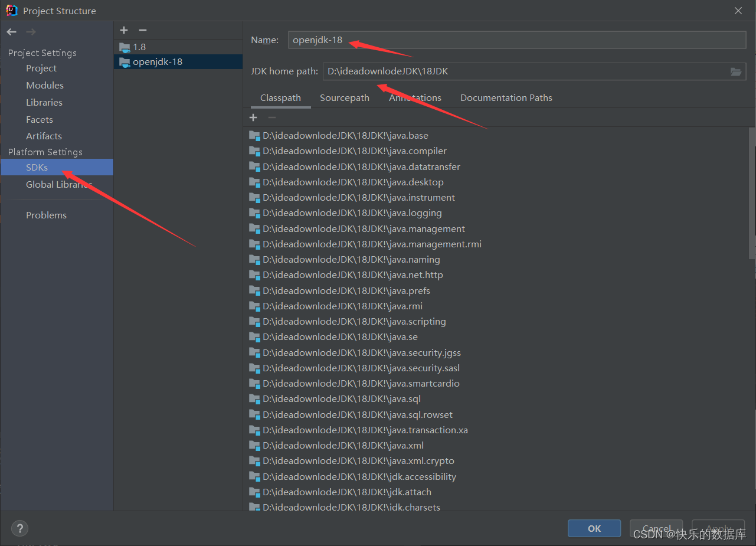
Task: Select SDKs under Platform Settings
Action: (57, 168)
